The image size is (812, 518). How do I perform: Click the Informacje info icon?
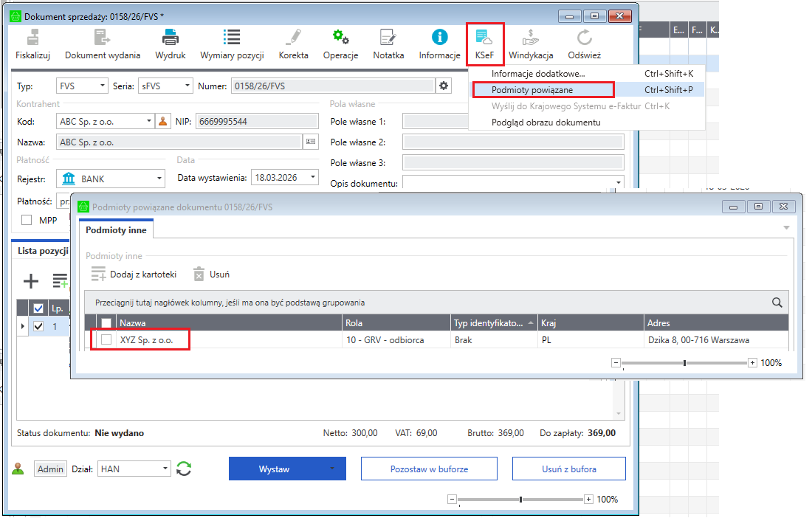click(439, 38)
